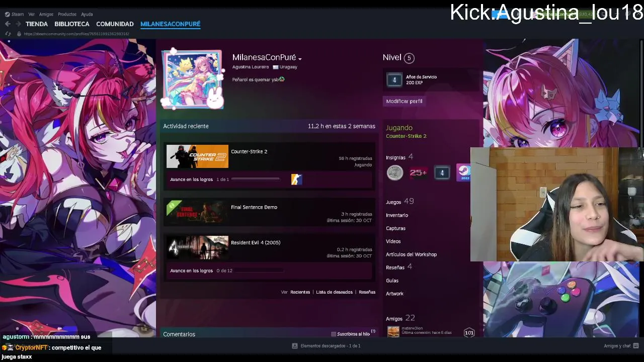Click the Elementos descargados status text
644x362 pixels.
(331, 346)
